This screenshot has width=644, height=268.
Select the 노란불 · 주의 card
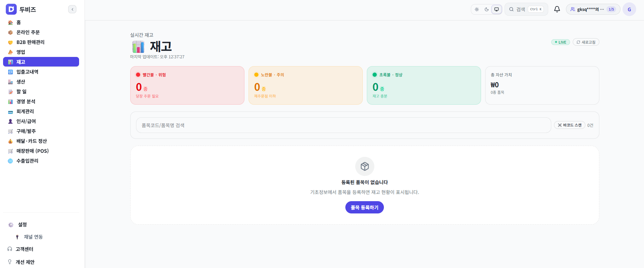coord(305,85)
